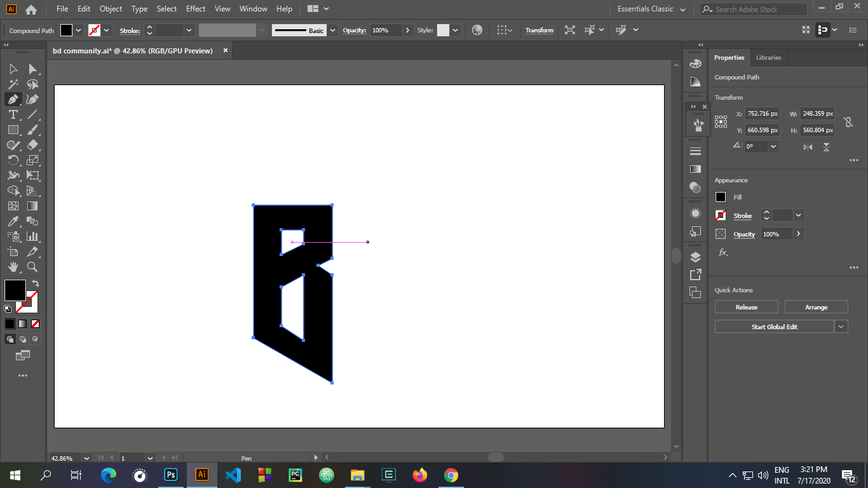Open the graphic Style dropdown
The image size is (868, 488).
(x=455, y=30)
